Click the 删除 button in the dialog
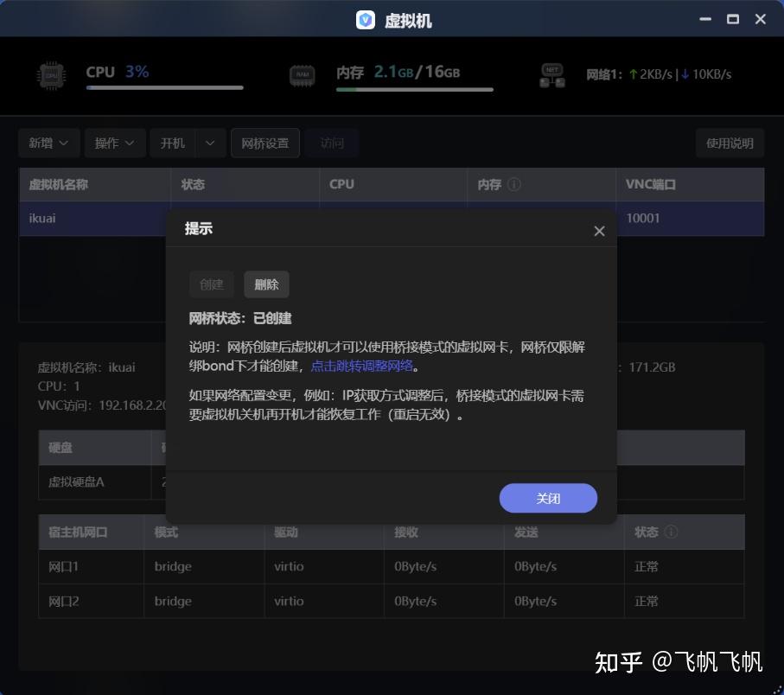The image size is (784, 695). point(266,284)
